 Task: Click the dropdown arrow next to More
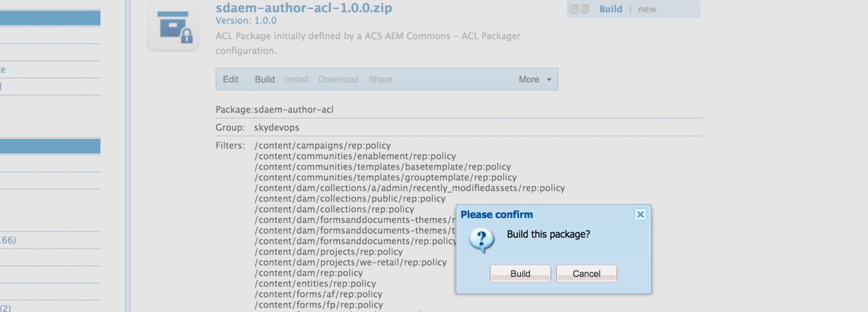[548, 80]
